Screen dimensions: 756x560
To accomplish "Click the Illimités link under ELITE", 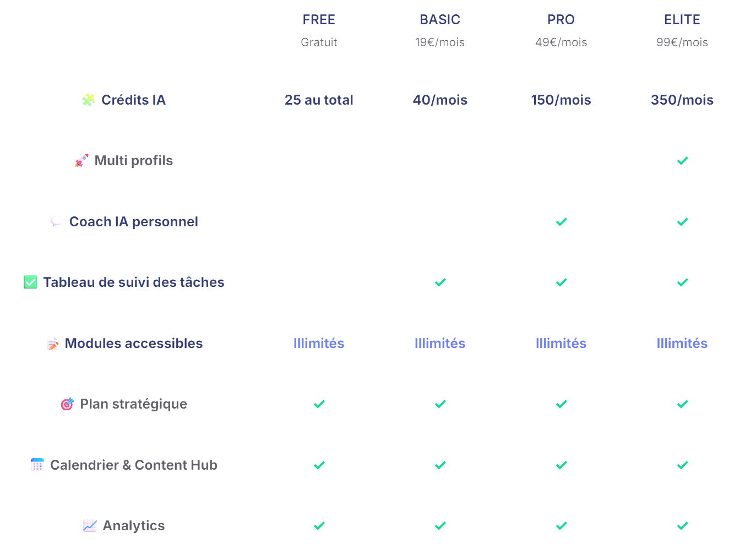I will pos(682,344).
